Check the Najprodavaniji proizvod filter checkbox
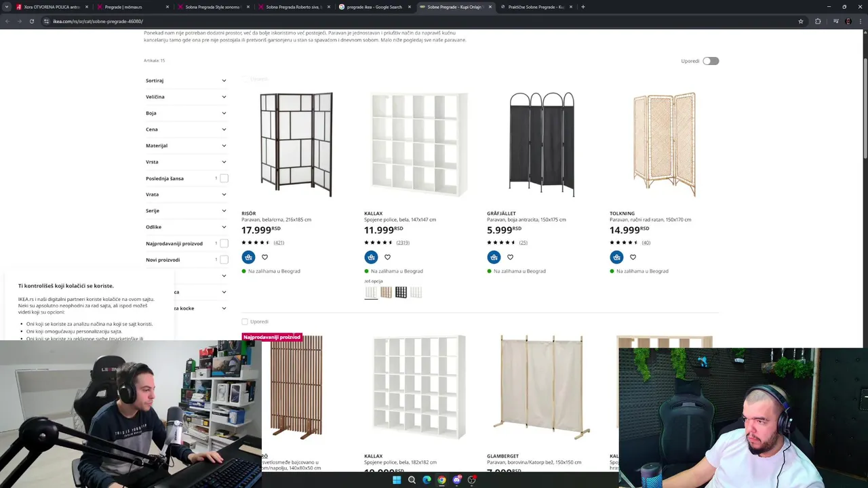Image resolution: width=868 pixels, height=488 pixels. tap(224, 243)
